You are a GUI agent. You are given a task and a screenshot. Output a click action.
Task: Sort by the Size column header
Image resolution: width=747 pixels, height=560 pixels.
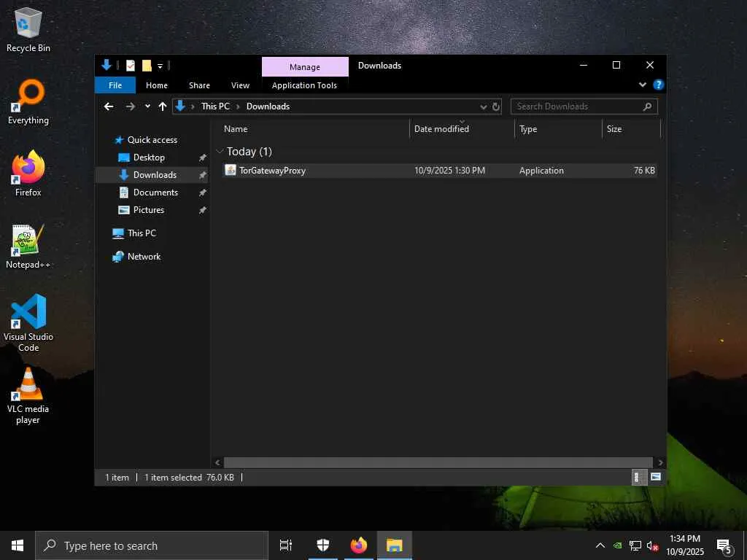[x=631, y=128]
